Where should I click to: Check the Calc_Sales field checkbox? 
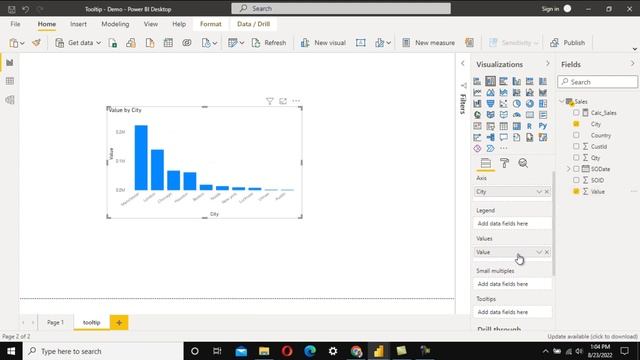tap(576, 113)
